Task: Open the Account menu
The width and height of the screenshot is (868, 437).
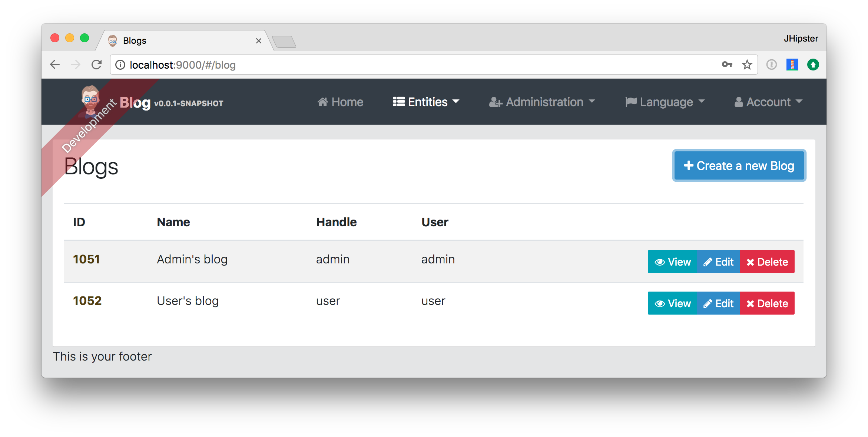Action: click(x=768, y=102)
